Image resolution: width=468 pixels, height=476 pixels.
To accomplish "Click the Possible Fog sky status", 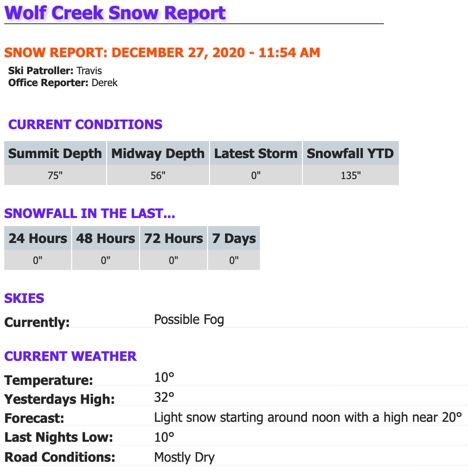I will 189,320.
